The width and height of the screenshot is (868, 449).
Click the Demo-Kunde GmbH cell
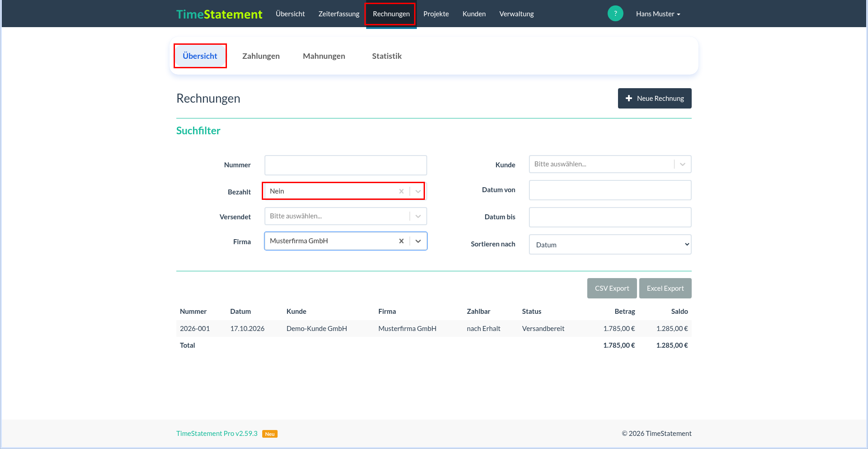316,329
